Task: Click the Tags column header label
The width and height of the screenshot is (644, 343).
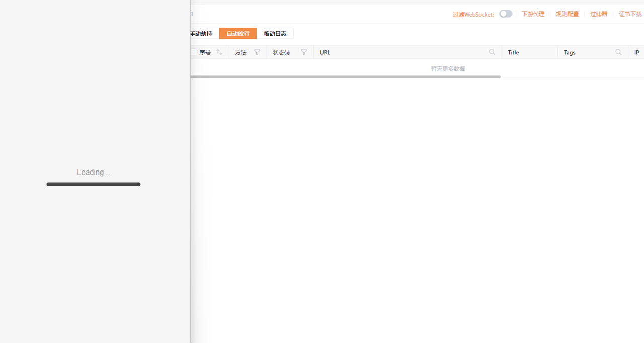Action: tap(570, 52)
